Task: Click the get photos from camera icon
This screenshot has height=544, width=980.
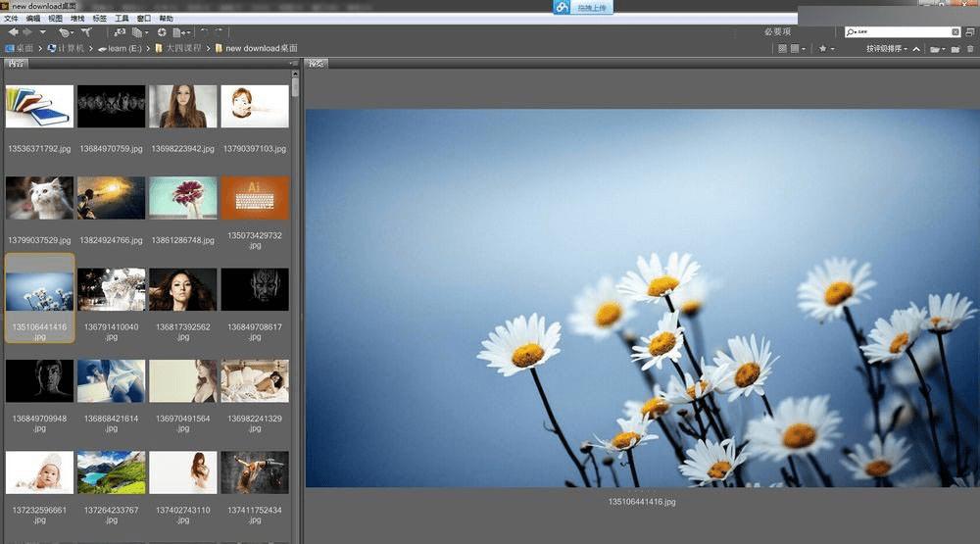Action: click(x=120, y=32)
